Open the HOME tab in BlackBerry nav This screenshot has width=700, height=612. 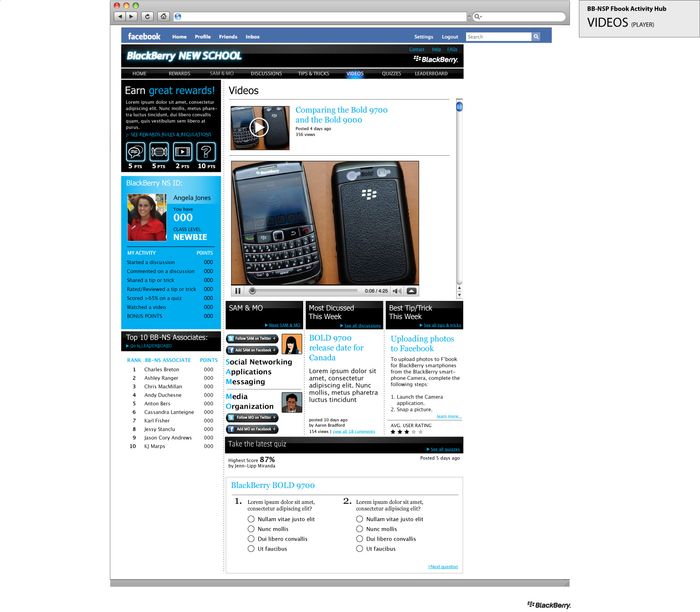tap(139, 74)
